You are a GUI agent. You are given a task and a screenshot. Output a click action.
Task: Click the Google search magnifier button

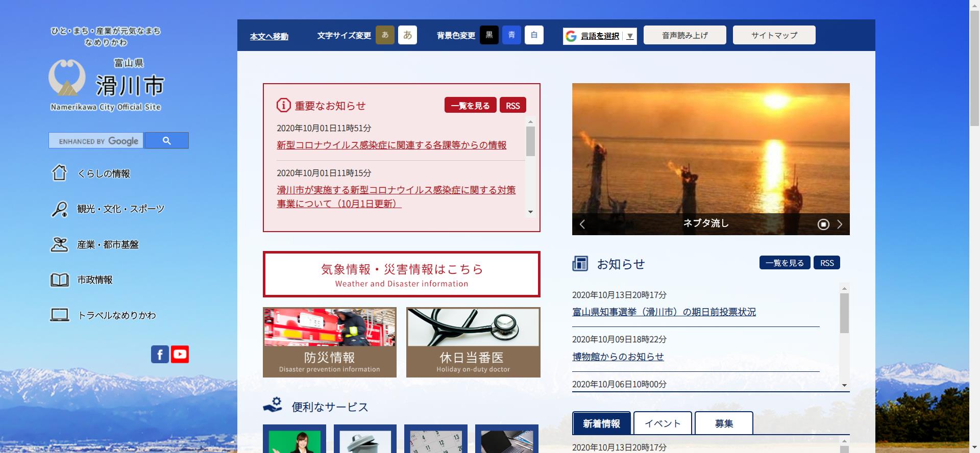(x=166, y=141)
